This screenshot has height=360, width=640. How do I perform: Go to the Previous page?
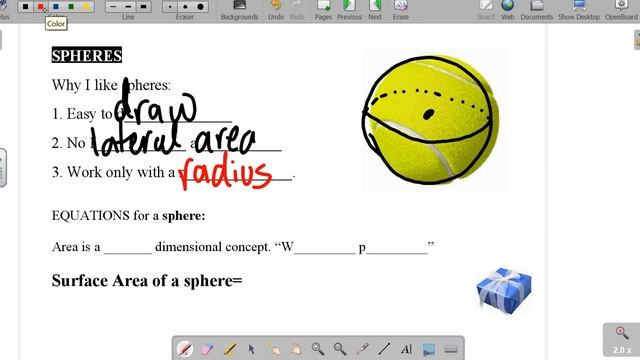tap(349, 10)
